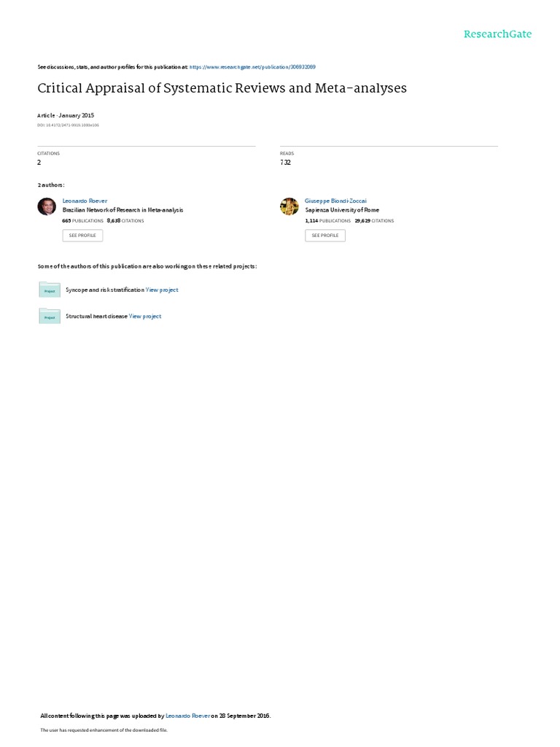The image size is (560, 747).
Task: Click the ResearchGate logo
Action: (x=497, y=34)
